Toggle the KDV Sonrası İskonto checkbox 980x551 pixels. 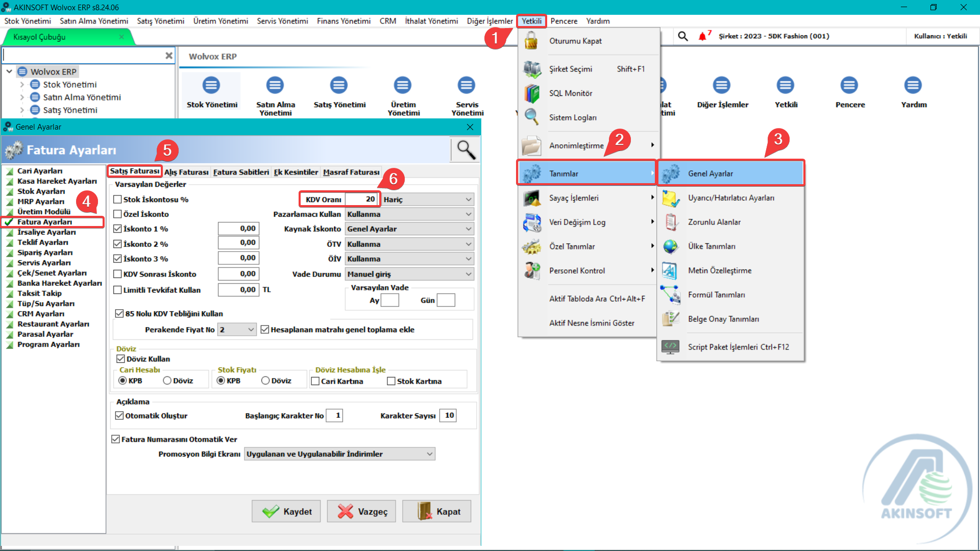pyautogui.click(x=117, y=274)
